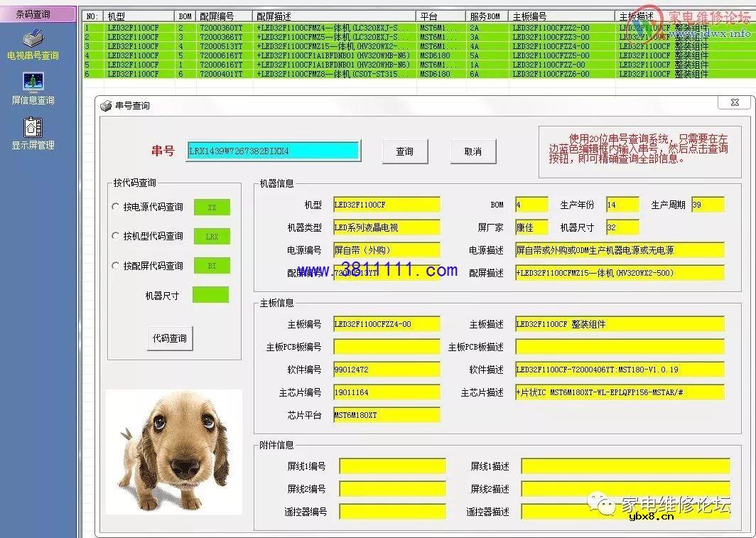
Task: Click the 代码查询 button
Action: (170, 338)
